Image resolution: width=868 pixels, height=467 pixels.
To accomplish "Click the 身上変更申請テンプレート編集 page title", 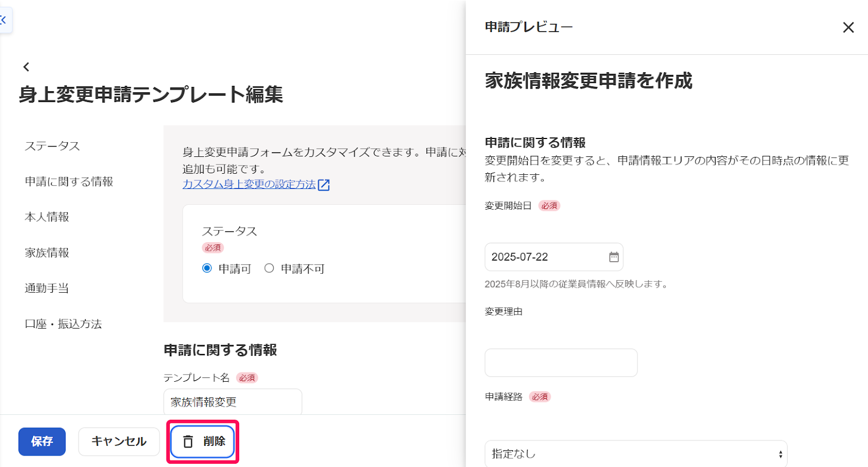I will tap(151, 94).
